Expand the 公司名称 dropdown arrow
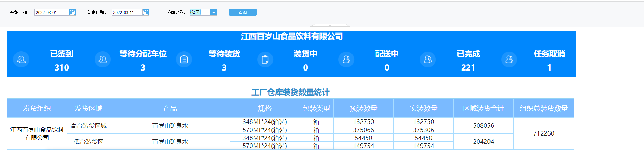644x150 pixels. tap(214, 12)
